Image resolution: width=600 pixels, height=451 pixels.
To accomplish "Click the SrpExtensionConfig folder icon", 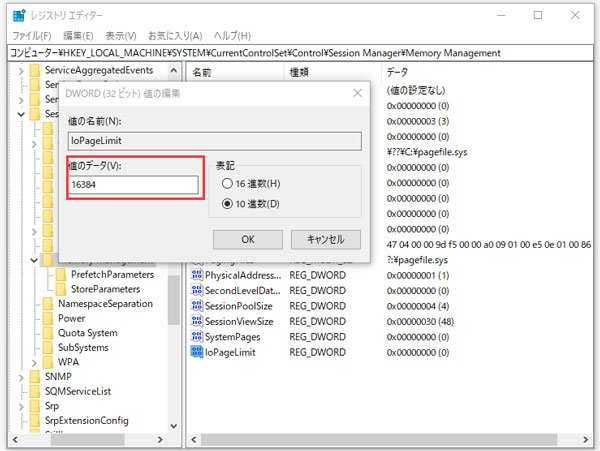I will point(35,420).
